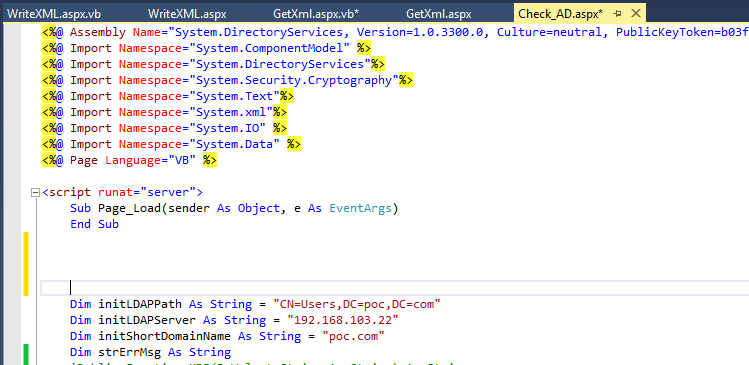Click the Assembly directive keyword

[98, 32]
